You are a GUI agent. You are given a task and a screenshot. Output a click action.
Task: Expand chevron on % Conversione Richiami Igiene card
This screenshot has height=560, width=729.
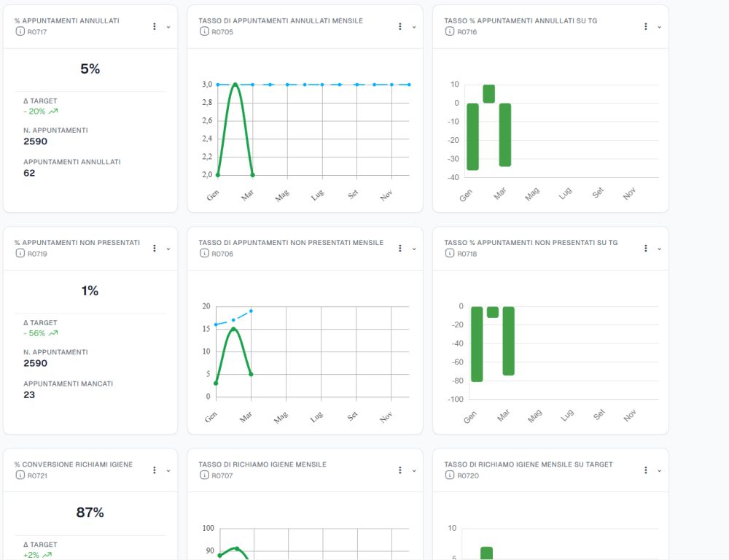pyautogui.click(x=168, y=471)
